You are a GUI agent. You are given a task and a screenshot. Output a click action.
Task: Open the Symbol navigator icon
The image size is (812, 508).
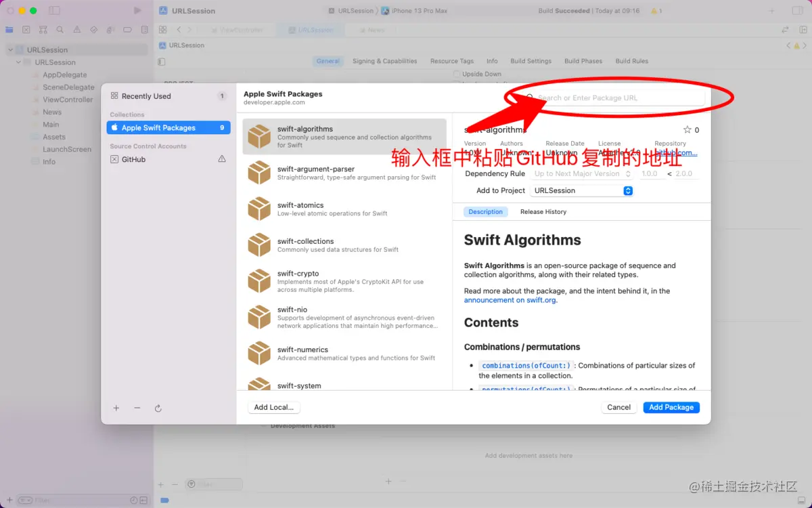point(43,30)
